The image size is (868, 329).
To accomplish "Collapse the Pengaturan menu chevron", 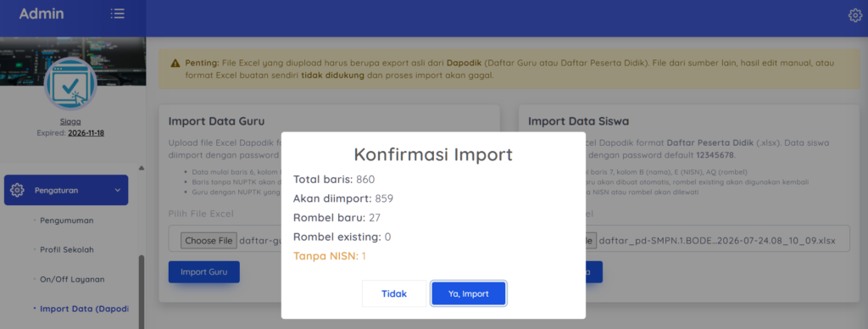I will pos(117,190).
